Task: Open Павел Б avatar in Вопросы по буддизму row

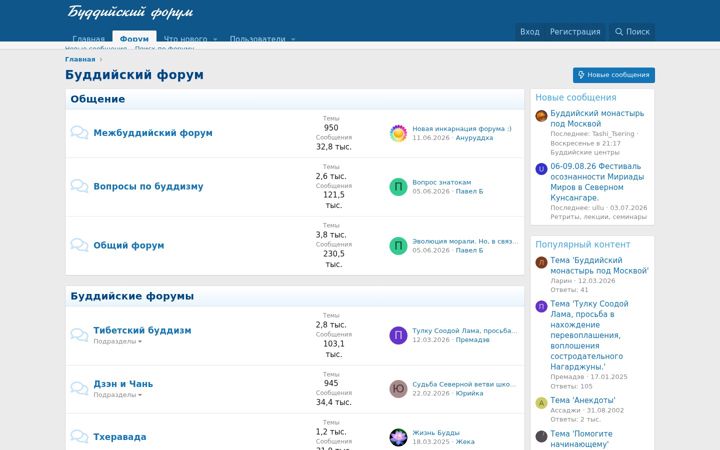Action: point(398,187)
